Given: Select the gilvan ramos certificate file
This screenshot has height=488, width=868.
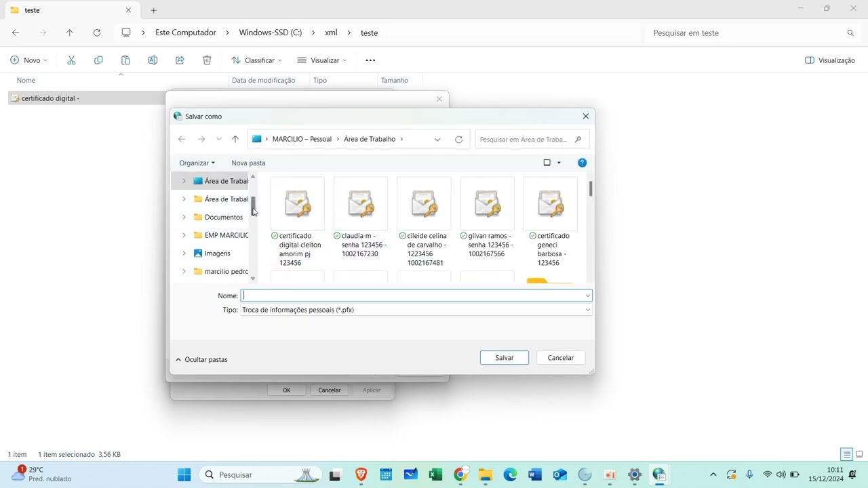Looking at the screenshot, I should coord(487,218).
